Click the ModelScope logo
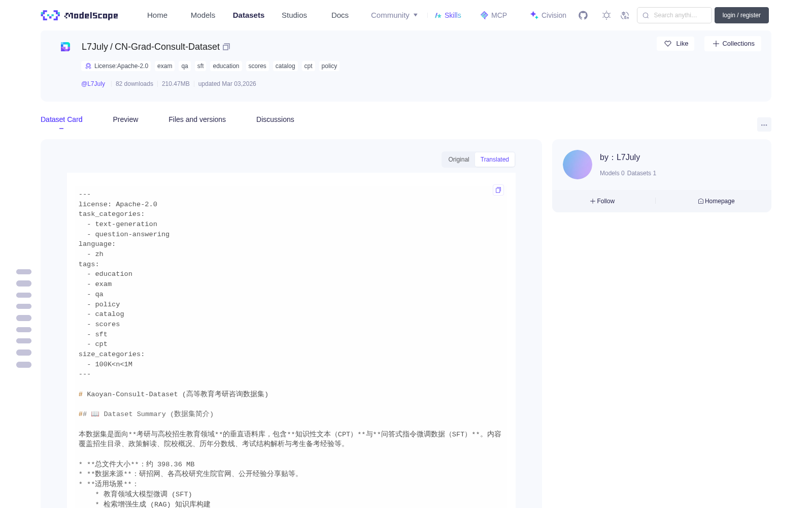The width and height of the screenshot is (812, 508). (x=79, y=15)
